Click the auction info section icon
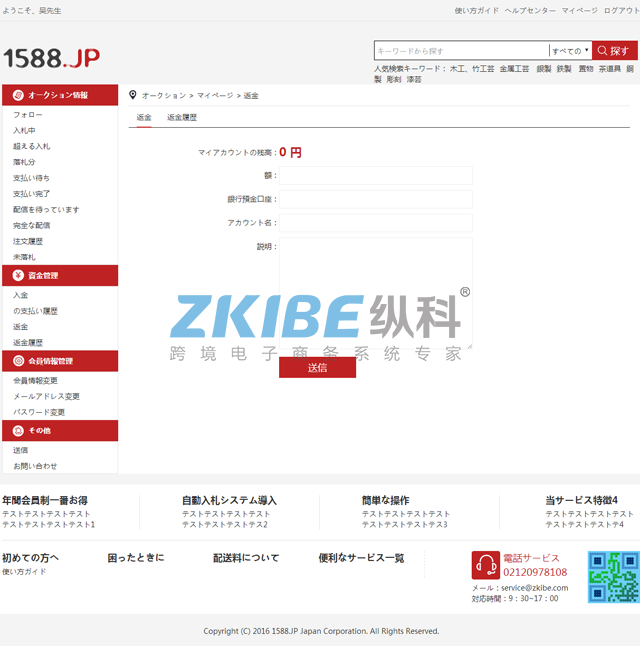This screenshot has height=646, width=640. coord(18,95)
